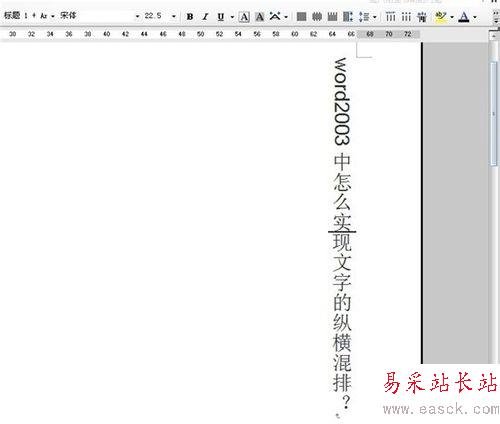The image size is (500, 424).
Task: Click the vertical scrollbar thumb
Action: pyautogui.click(x=494, y=113)
